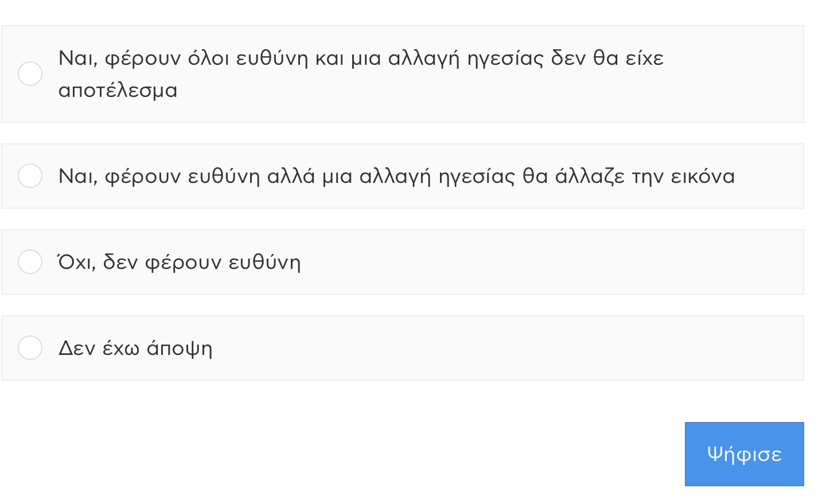Pick the option box saying leadership change alters the picture
The width and height of the screenshot is (826, 504).
tap(402, 176)
